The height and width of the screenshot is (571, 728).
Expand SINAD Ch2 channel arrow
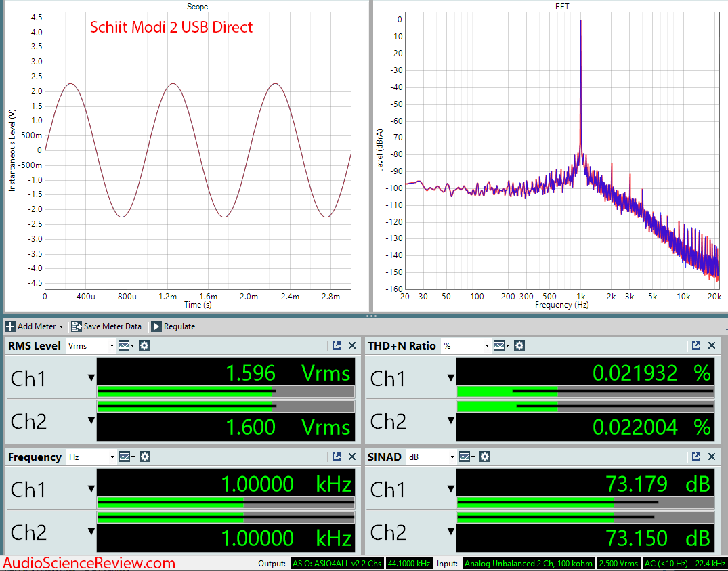tap(450, 531)
